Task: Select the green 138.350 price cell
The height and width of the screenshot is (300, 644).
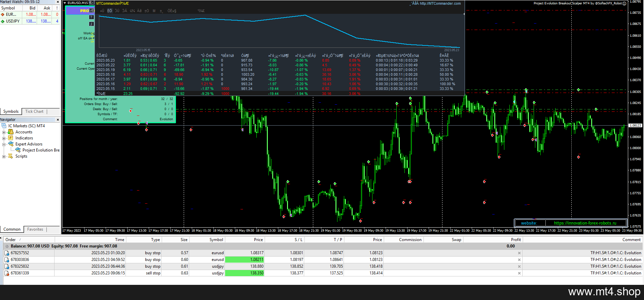Action: 245,273
